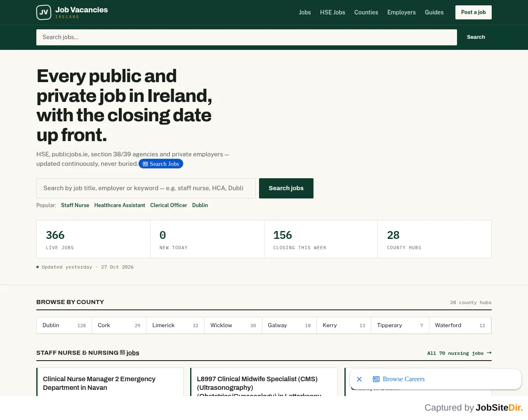Open the Wicklow county hub
Viewport: 528px width, 420px height.
coord(233,326)
